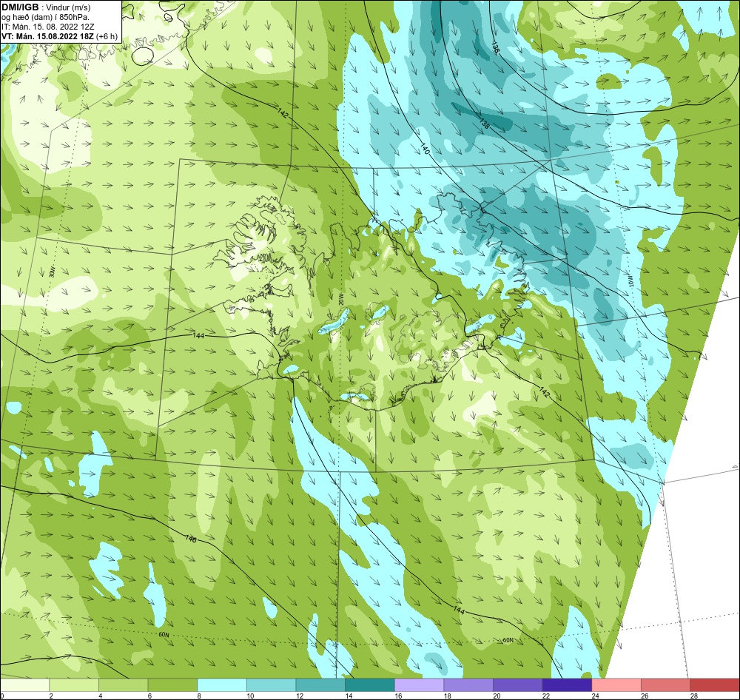
Task: Click the '(+6 h)' forecast offset text
Action: click(x=107, y=36)
